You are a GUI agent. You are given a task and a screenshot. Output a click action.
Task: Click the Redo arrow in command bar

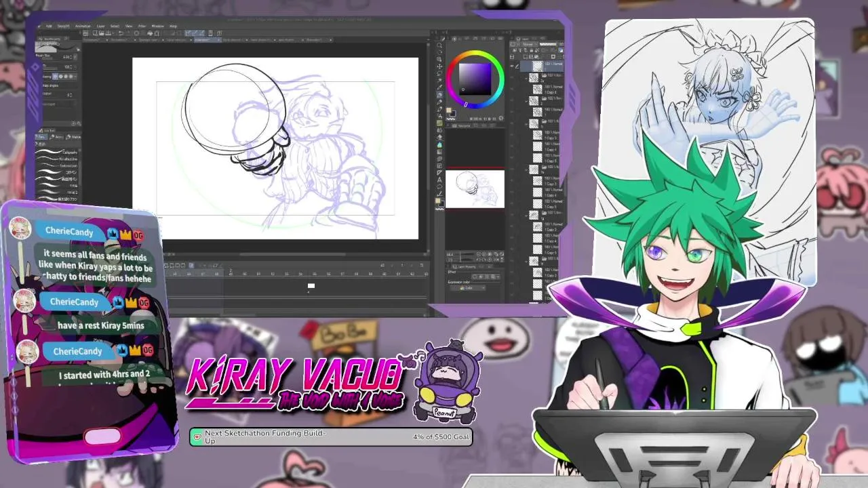(x=128, y=33)
